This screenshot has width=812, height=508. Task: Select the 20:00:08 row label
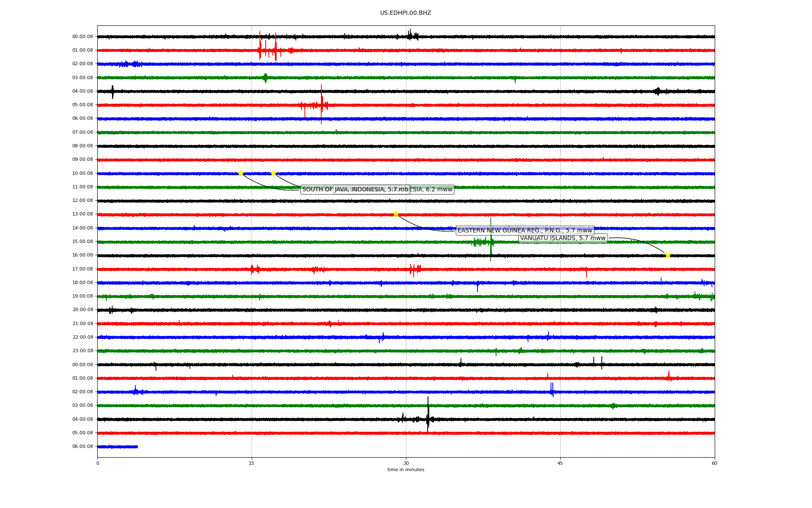coord(82,310)
